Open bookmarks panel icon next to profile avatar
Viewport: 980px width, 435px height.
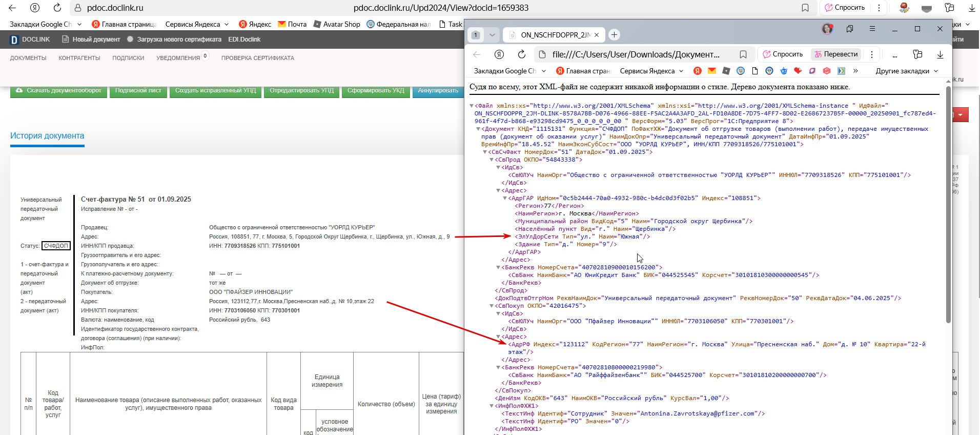pyautogui.click(x=850, y=29)
